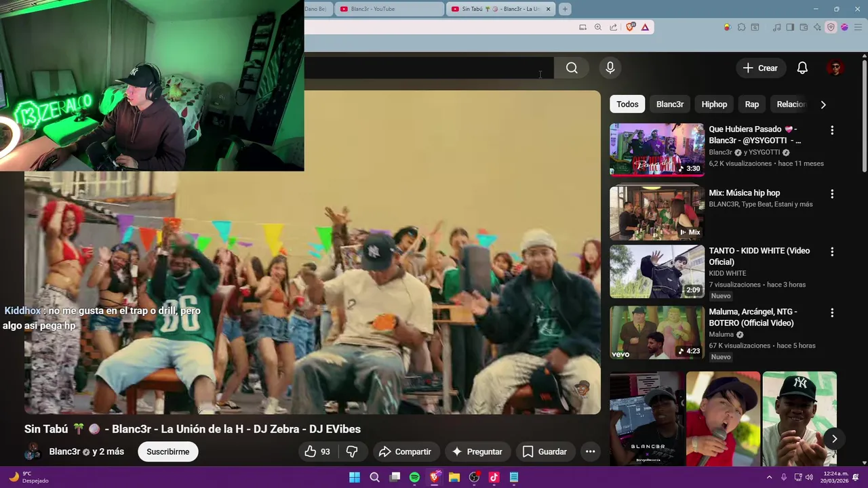
Task: Dislike the Sin Tabú video
Action: [351, 451]
